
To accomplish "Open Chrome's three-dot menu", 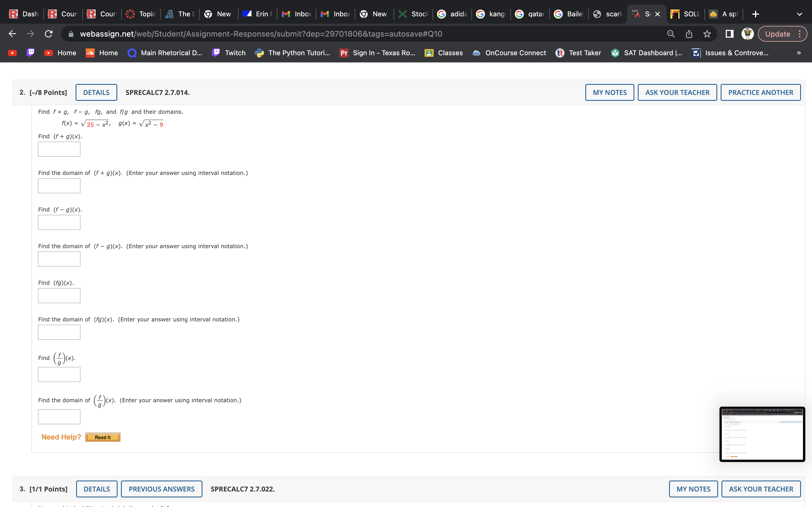I will point(800,34).
